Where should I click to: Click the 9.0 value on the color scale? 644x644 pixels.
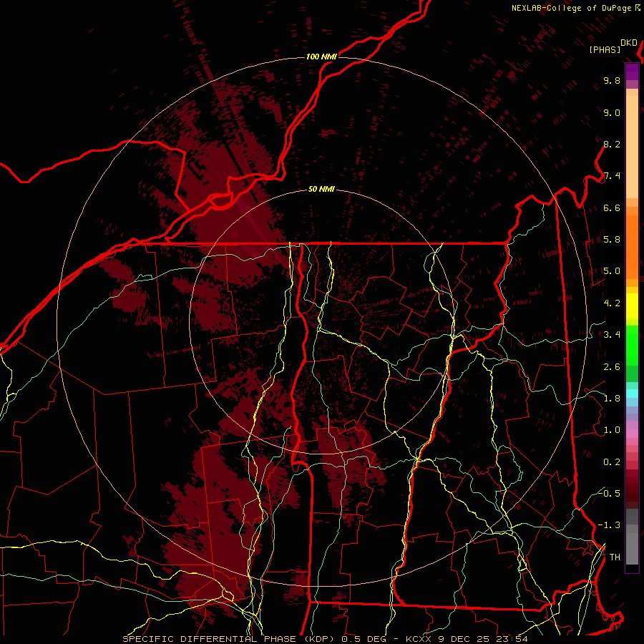(x=612, y=112)
